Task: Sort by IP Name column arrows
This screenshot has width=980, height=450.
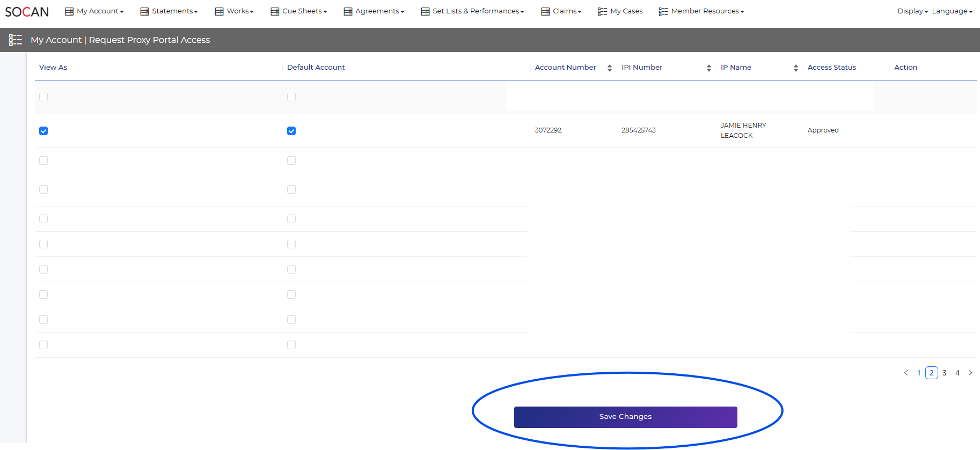Action: click(795, 68)
